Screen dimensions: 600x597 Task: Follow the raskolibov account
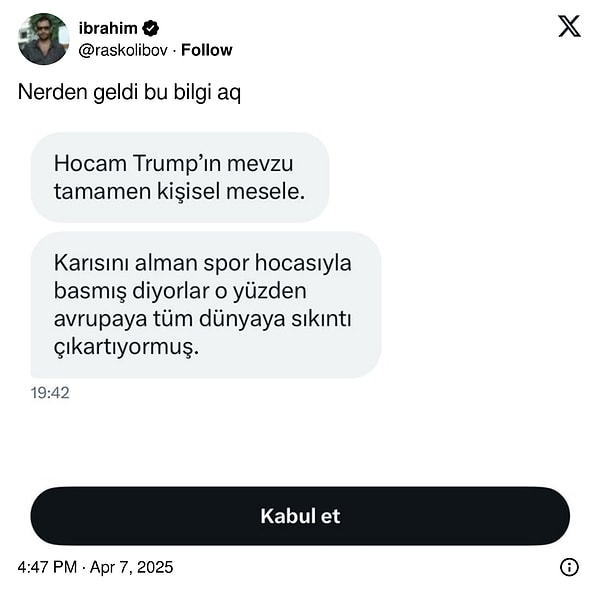[206, 50]
